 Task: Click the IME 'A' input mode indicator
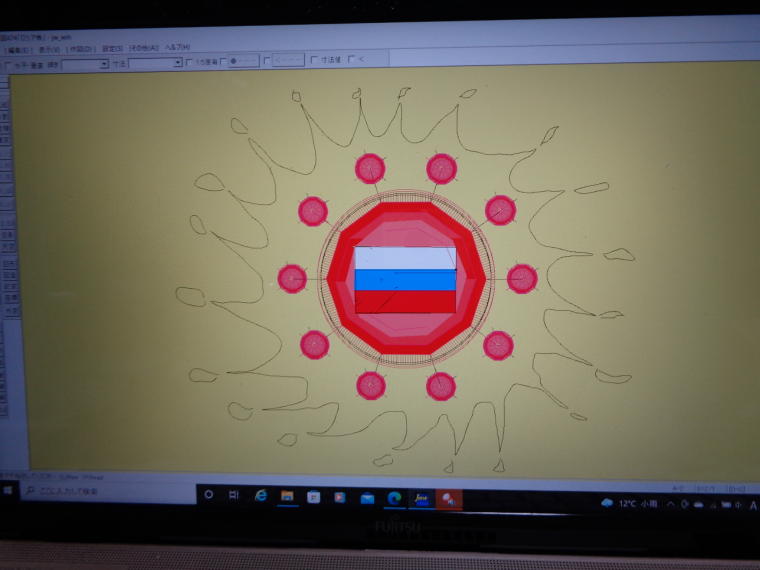[x=754, y=506]
